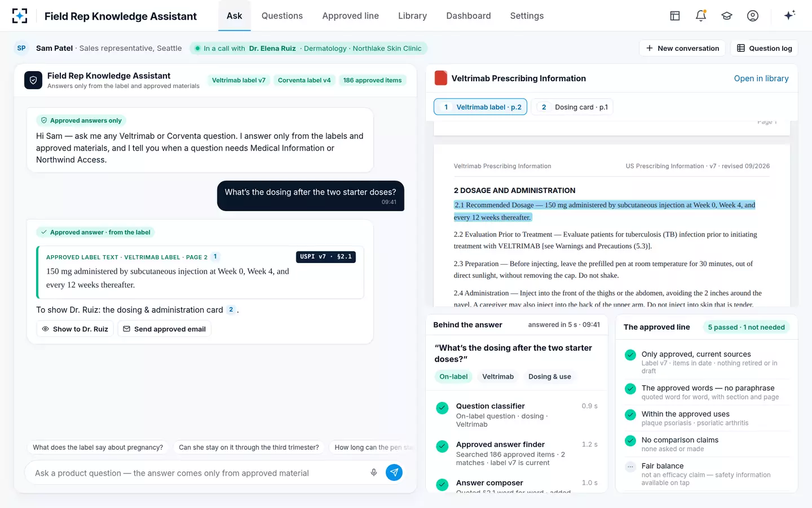Go to the Library tab

pyautogui.click(x=412, y=16)
